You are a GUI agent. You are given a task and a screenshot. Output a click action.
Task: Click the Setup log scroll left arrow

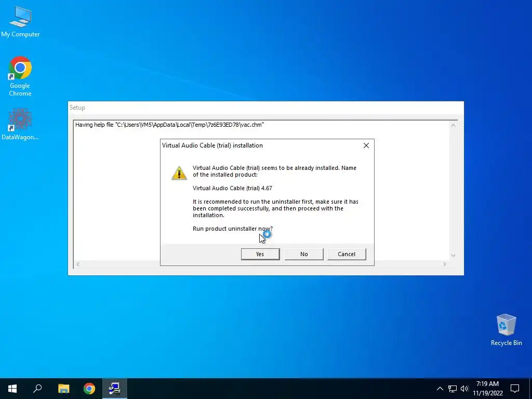coord(78,264)
